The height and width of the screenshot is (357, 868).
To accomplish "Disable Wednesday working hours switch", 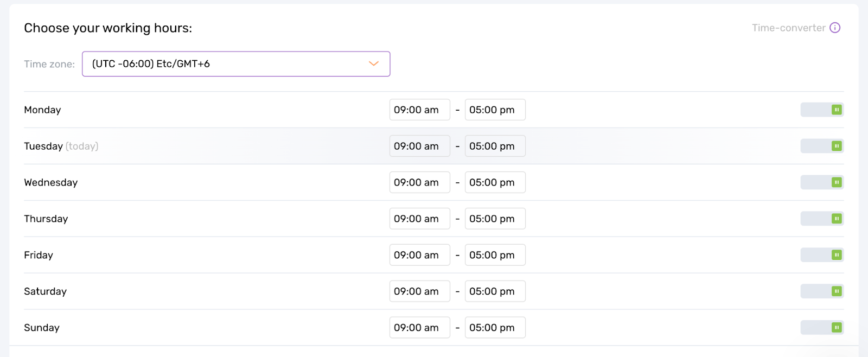I will point(822,182).
